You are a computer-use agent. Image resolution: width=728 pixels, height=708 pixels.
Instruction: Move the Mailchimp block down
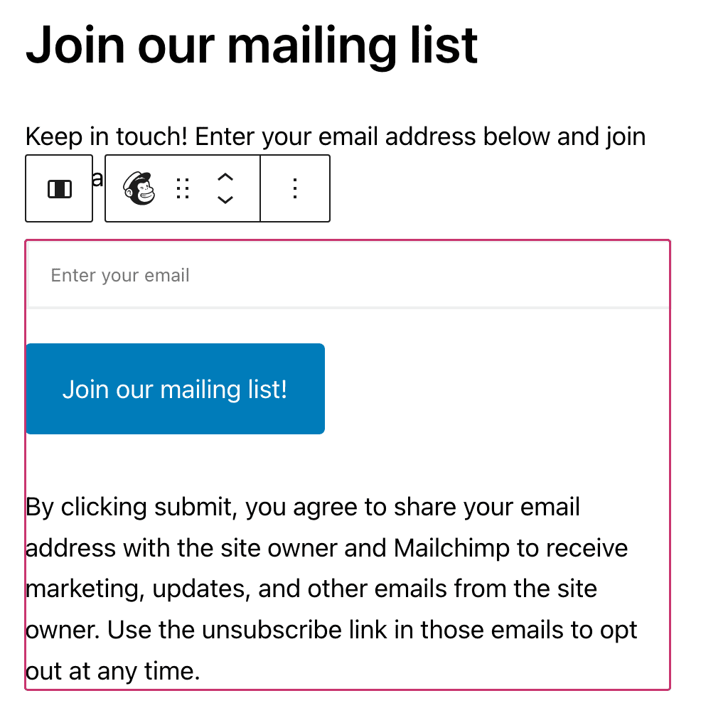click(225, 200)
